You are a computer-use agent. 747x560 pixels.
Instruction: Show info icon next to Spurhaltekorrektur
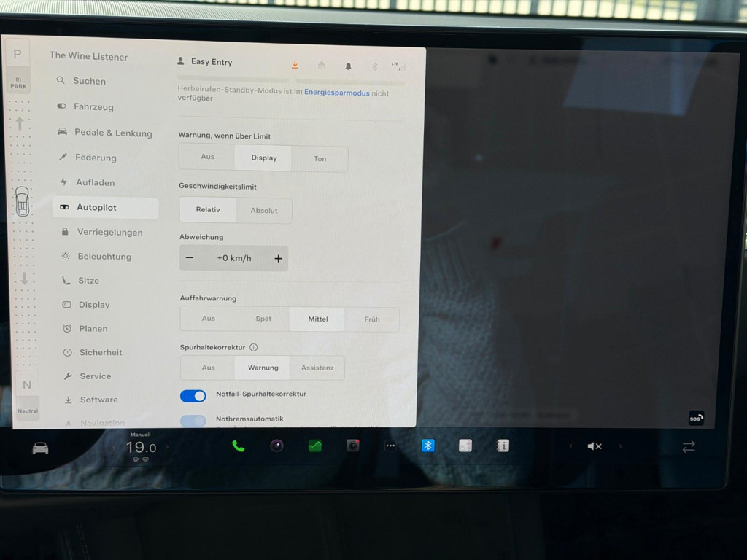(x=254, y=348)
